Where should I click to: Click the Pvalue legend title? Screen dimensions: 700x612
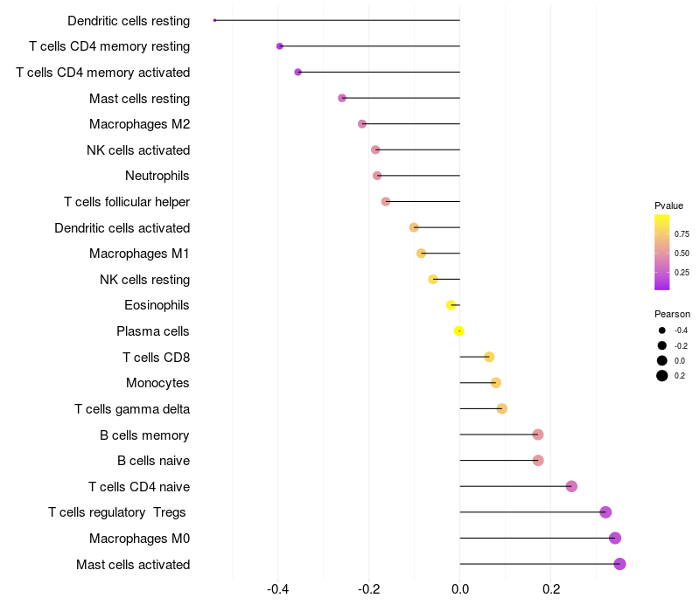click(668, 205)
